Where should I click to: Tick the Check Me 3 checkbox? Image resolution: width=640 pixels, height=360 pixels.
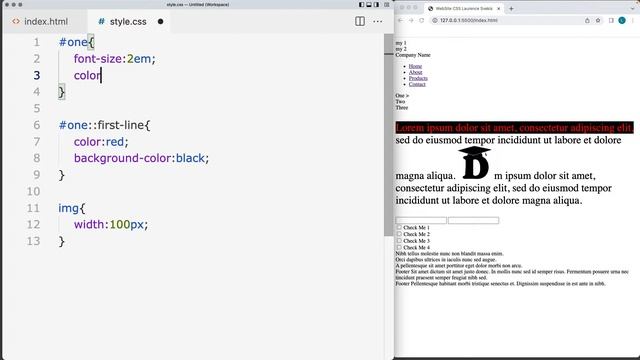coord(399,240)
